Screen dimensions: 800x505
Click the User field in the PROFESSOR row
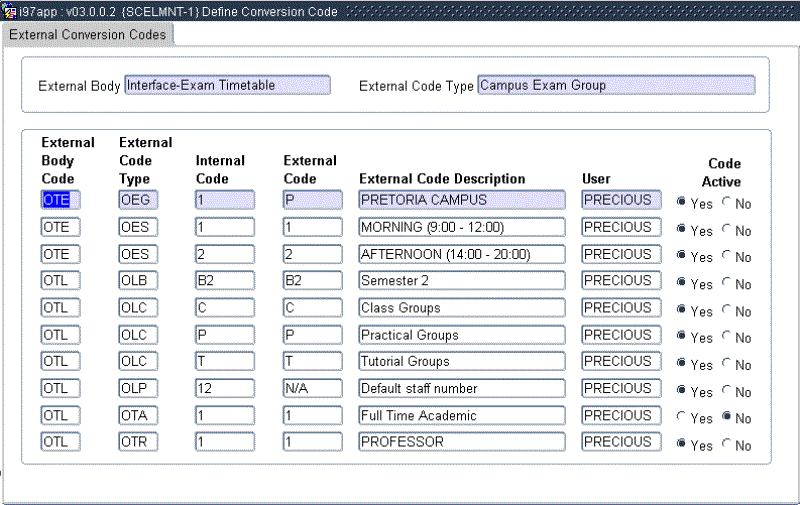620,442
